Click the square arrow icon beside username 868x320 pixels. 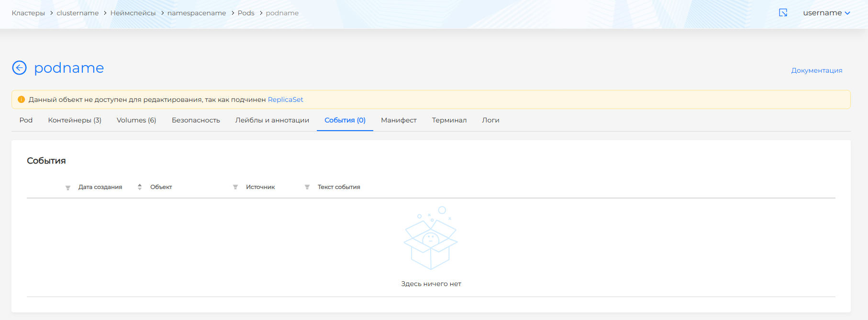pyautogui.click(x=783, y=13)
